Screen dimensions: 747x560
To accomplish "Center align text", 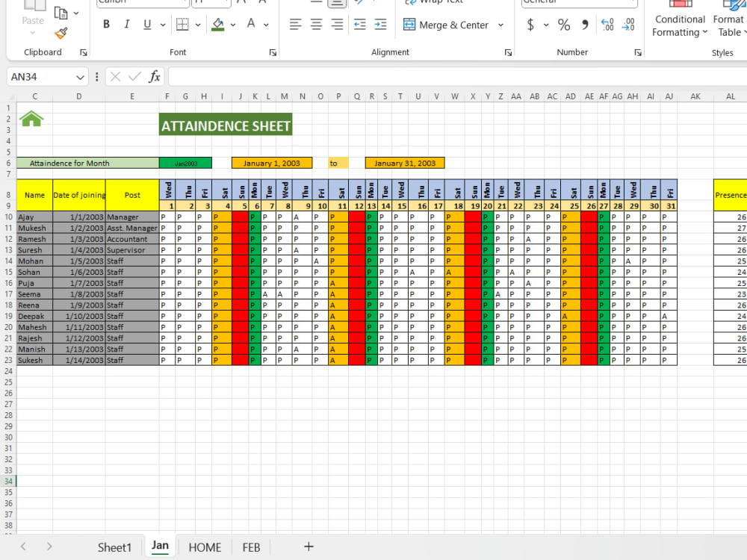I will point(316,25).
